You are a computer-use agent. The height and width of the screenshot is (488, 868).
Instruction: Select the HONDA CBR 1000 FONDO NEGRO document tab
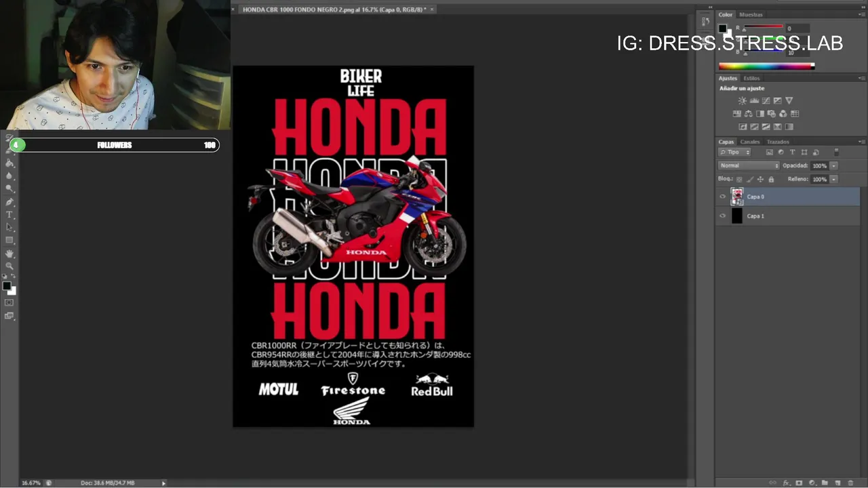[334, 9]
